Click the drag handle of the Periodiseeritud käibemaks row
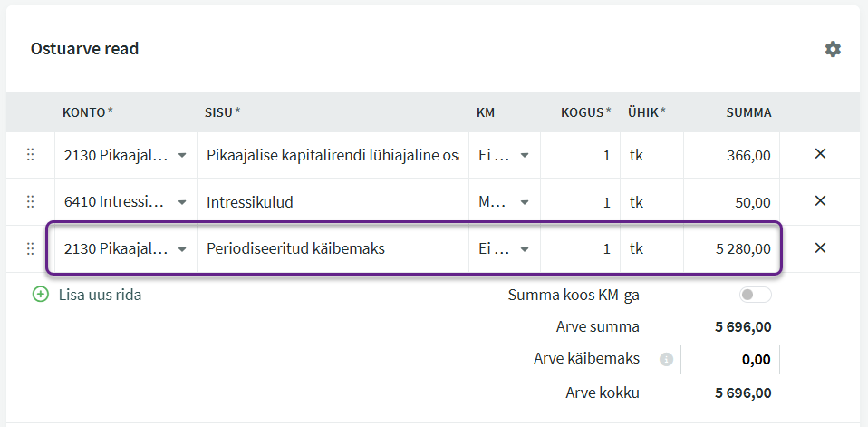This screenshot has height=427, width=868. (x=31, y=248)
